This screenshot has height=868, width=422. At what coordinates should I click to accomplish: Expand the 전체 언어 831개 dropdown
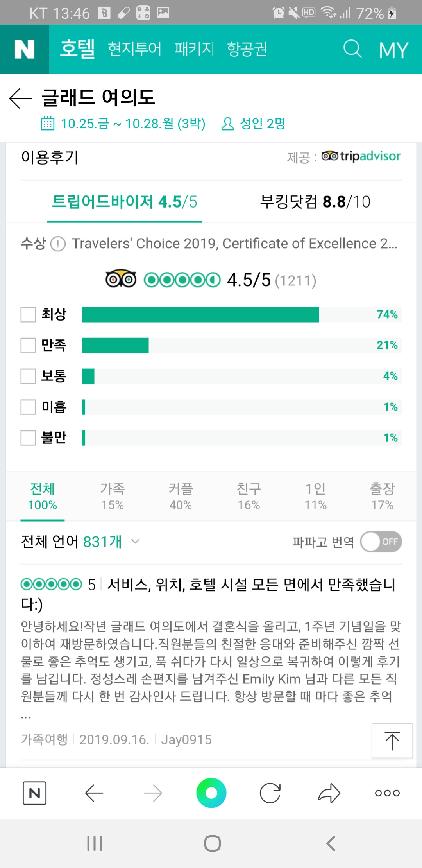coord(80,542)
